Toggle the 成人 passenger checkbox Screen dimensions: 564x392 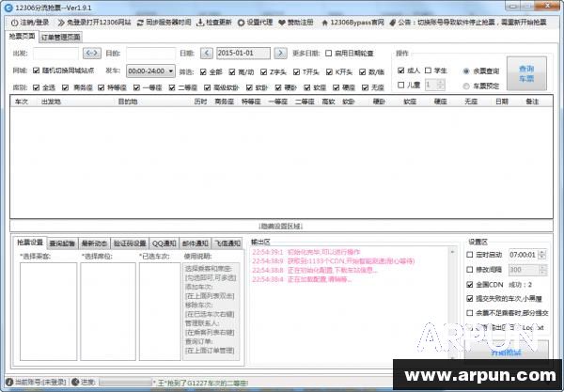pyautogui.click(x=401, y=71)
